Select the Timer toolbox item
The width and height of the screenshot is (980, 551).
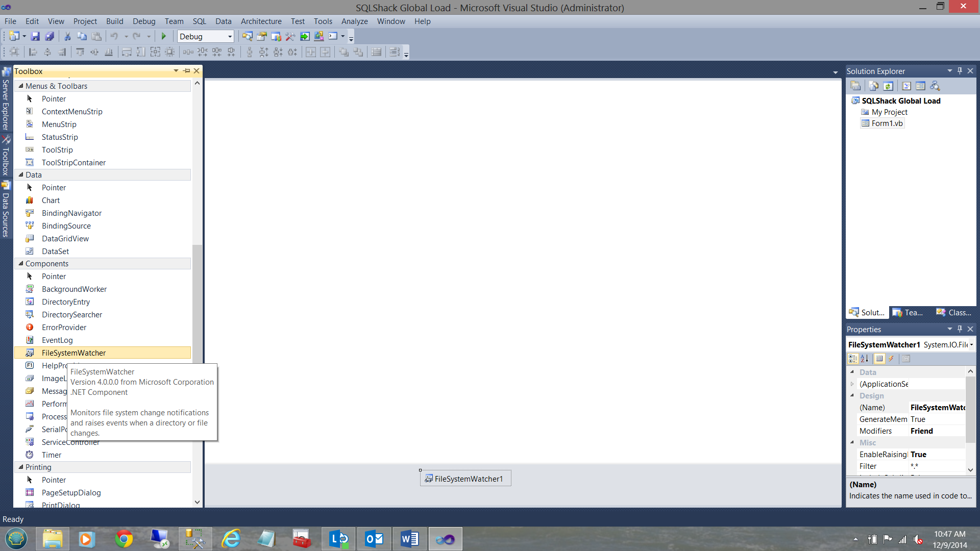pyautogui.click(x=52, y=455)
